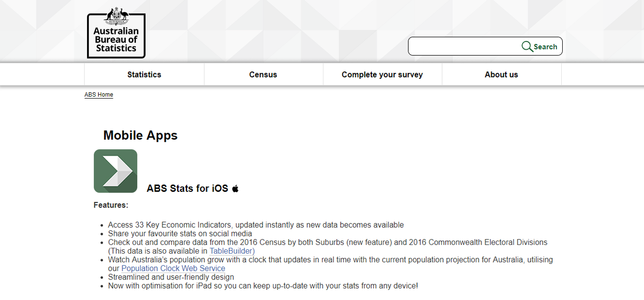
Task: Click the 'Now with optimisation for iPad' bullet
Action: click(x=263, y=286)
